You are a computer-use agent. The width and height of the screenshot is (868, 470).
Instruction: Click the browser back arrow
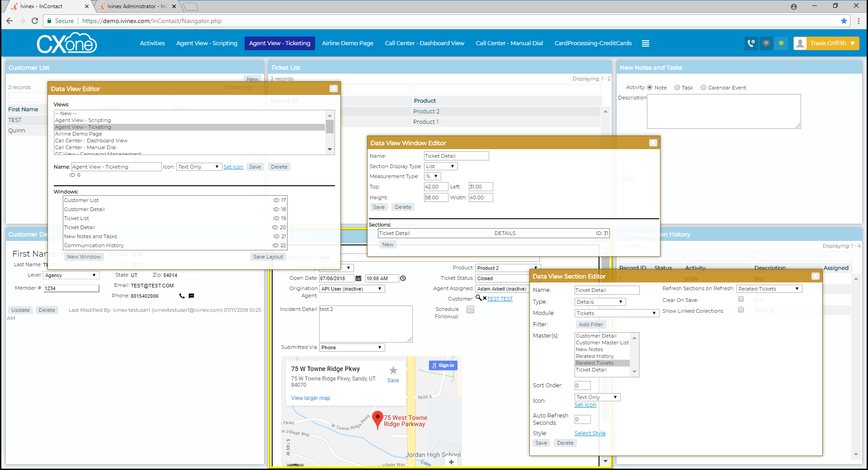tap(9, 21)
